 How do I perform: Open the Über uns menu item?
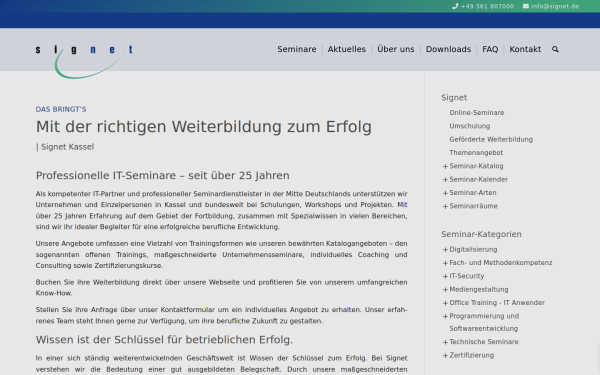point(396,49)
